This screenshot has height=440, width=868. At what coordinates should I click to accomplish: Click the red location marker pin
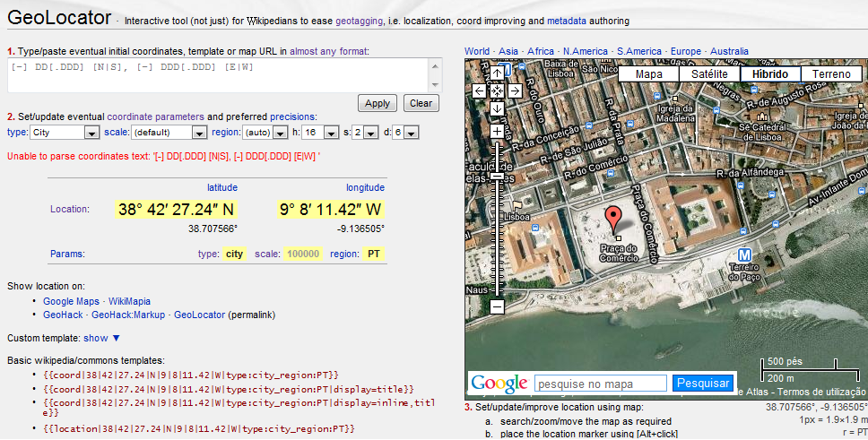(612, 221)
